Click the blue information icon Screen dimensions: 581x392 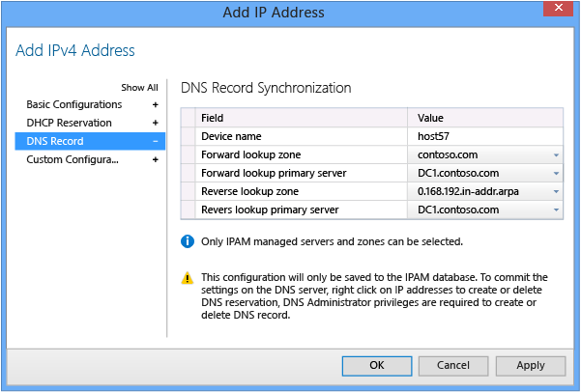coord(188,241)
